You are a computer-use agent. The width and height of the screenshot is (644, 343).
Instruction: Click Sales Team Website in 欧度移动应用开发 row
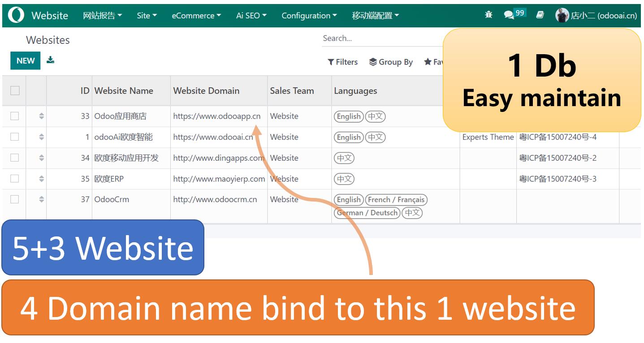(x=284, y=158)
